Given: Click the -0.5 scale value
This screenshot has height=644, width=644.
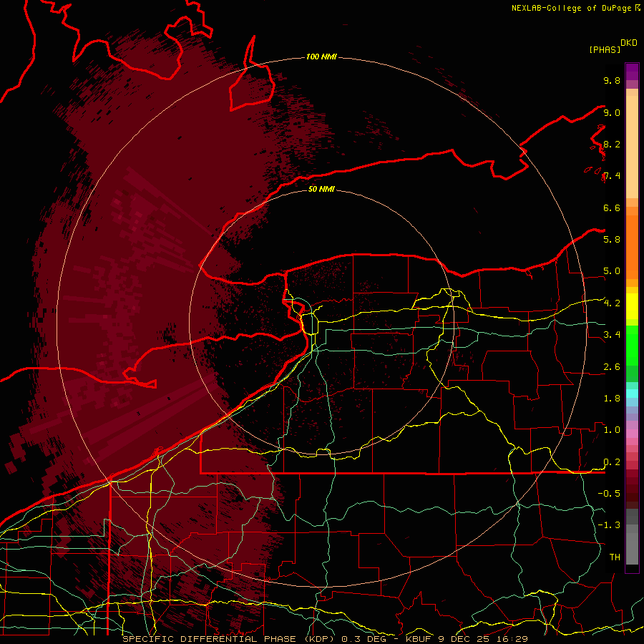Looking at the screenshot, I should pos(609,493).
